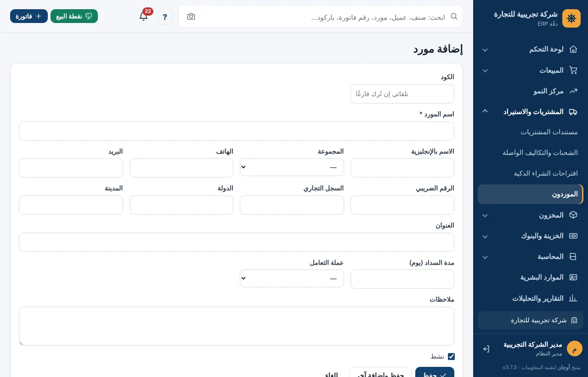The height and width of the screenshot is (377, 588).
Task: Click the help question mark button
Action: point(165,17)
